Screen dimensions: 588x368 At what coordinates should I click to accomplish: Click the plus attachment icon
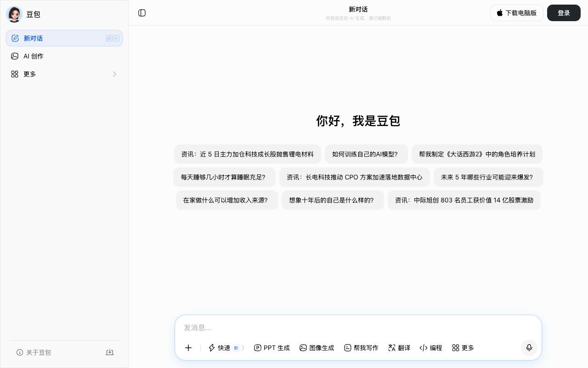tap(188, 348)
